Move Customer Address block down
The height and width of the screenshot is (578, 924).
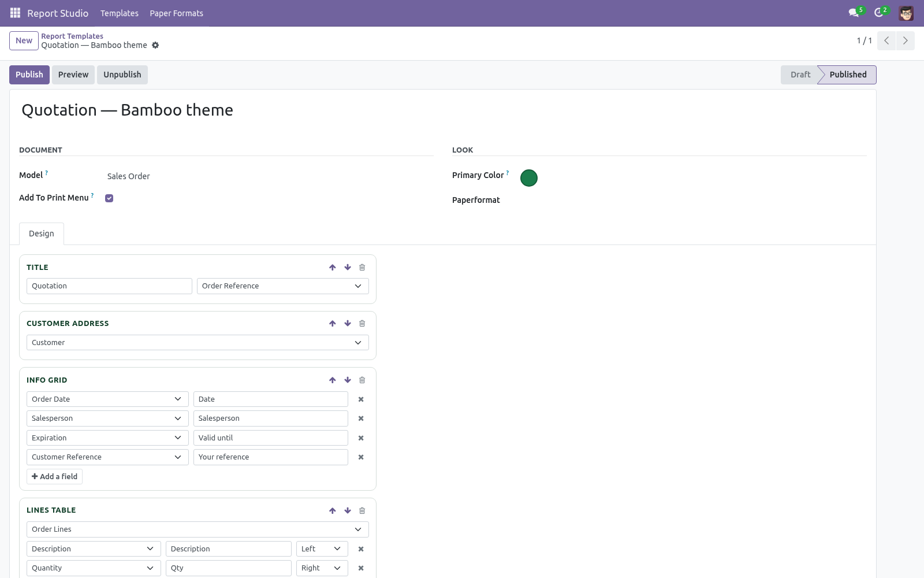(x=348, y=324)
